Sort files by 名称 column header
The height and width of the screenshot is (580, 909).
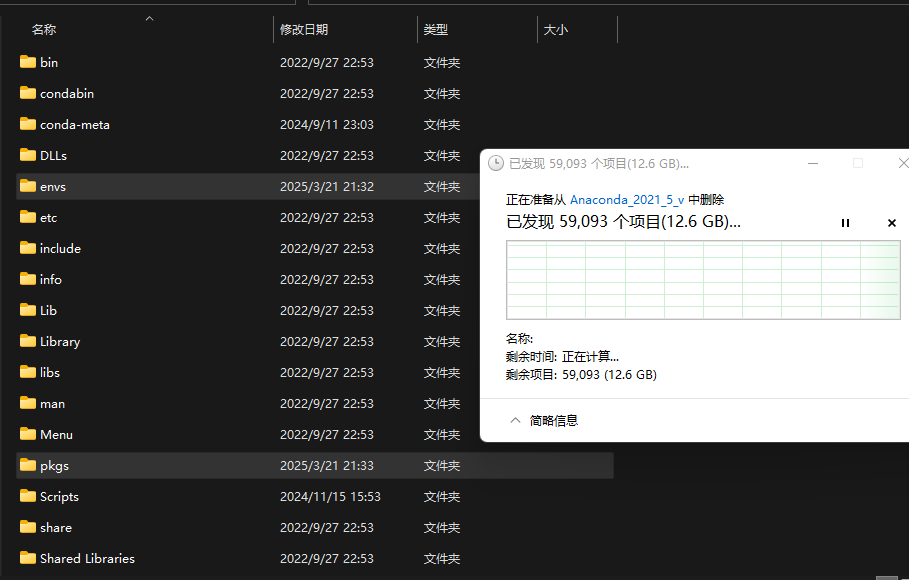[x=44, y=30]
